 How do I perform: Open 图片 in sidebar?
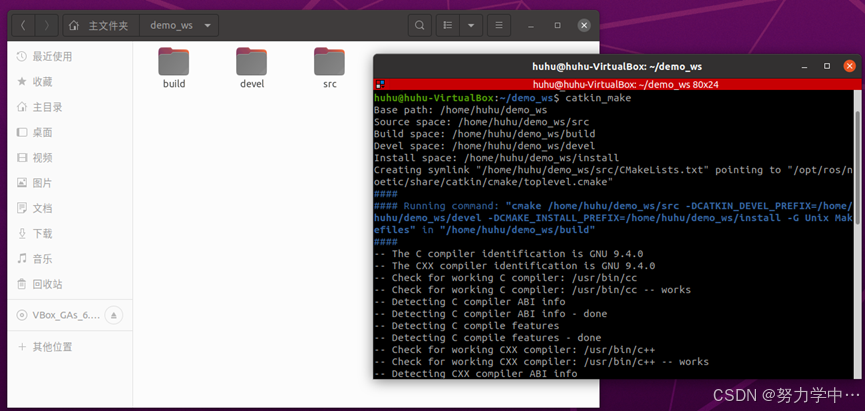(x=70, y=183)
